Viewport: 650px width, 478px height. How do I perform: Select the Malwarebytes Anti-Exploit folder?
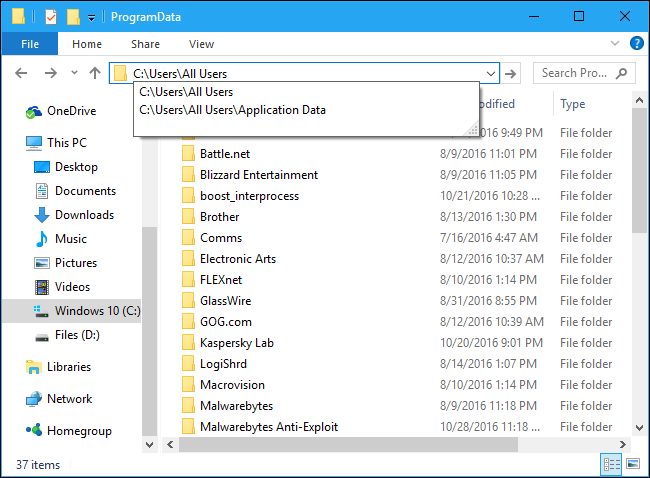coord(268,427)
